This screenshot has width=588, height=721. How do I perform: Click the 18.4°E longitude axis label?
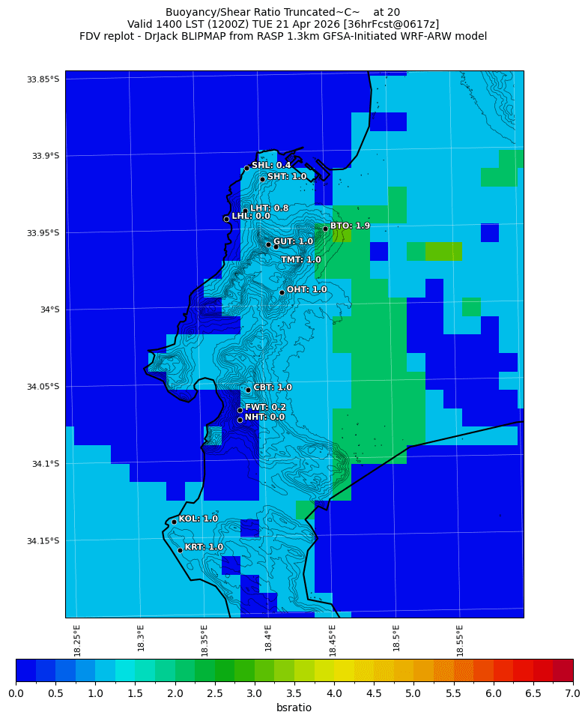pyautogui.click(x=268, y=639)
